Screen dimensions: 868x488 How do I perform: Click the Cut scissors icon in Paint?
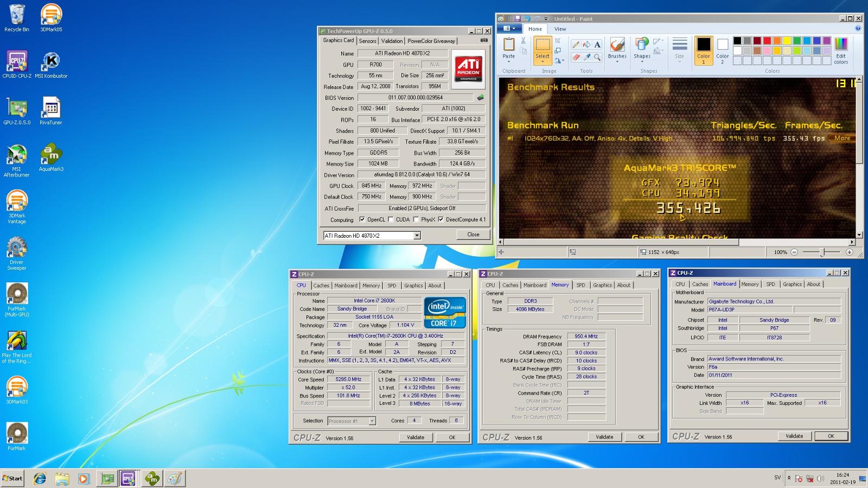click(523, 41)
